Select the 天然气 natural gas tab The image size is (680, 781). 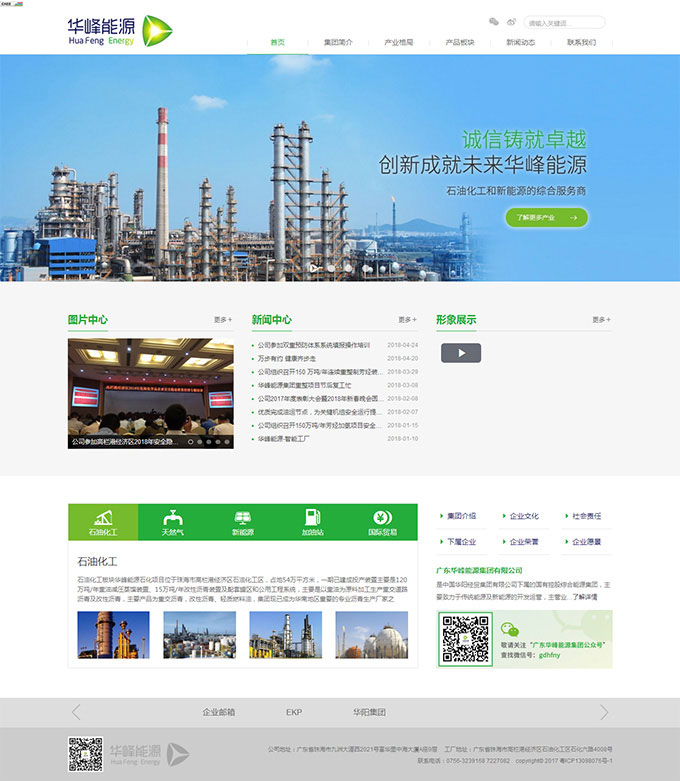(173, 522)
